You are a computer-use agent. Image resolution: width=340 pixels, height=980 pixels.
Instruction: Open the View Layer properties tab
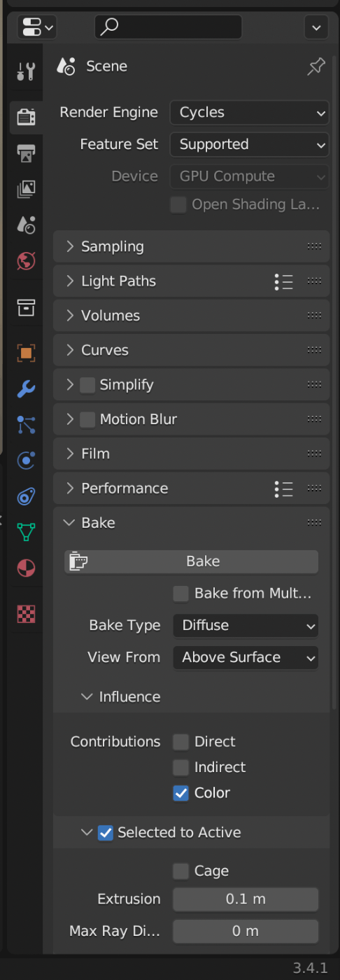coord(26,188)
